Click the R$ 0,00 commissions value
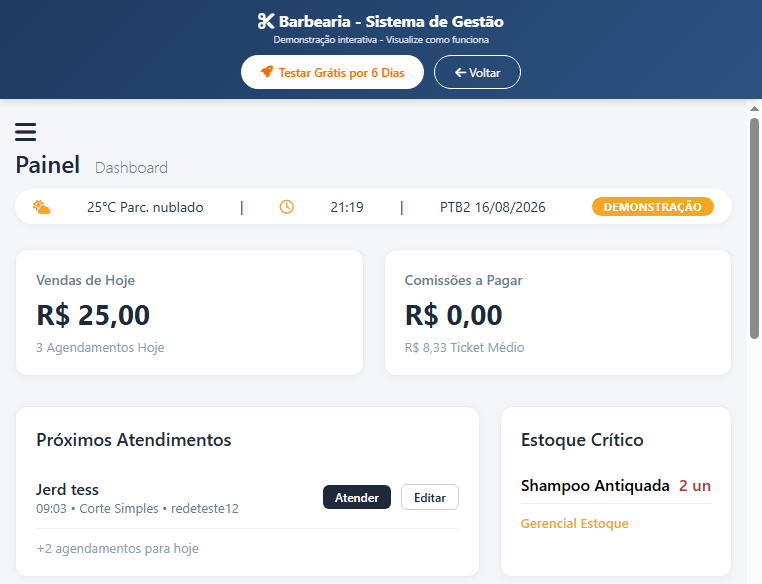Image resolution: width=762 pixels, height=584 pixels. [x=453, y=315]
